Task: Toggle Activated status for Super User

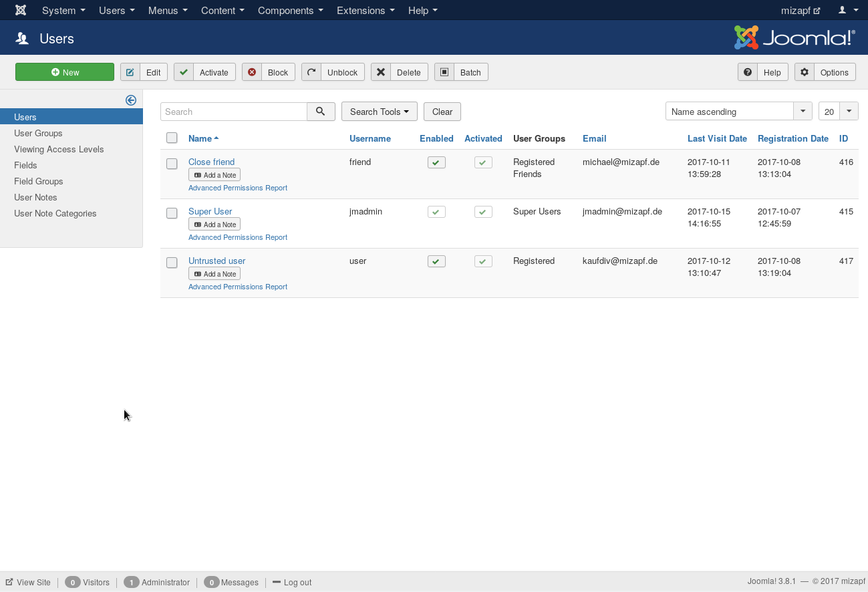Action: coord(483,212)
